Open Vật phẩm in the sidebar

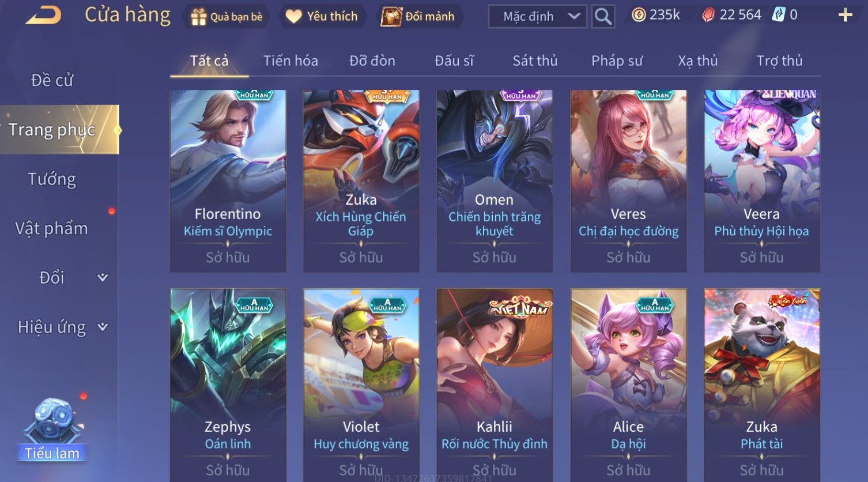point(52,229)
